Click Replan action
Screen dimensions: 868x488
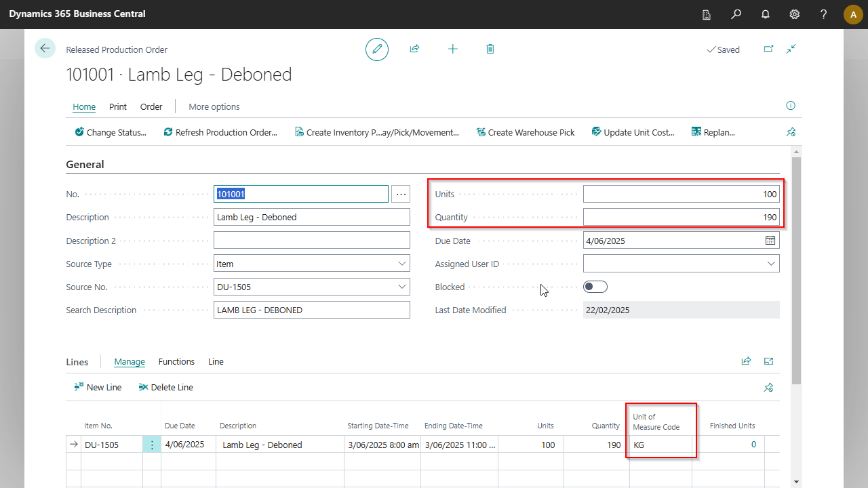(x=713, y=132)
